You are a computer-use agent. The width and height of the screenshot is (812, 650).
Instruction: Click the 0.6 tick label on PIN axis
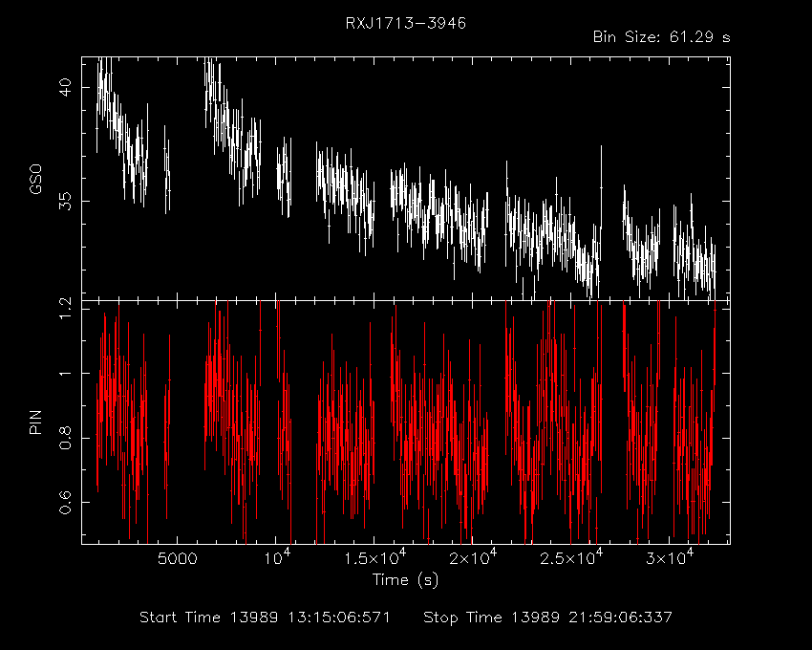(x=66, y=502)
